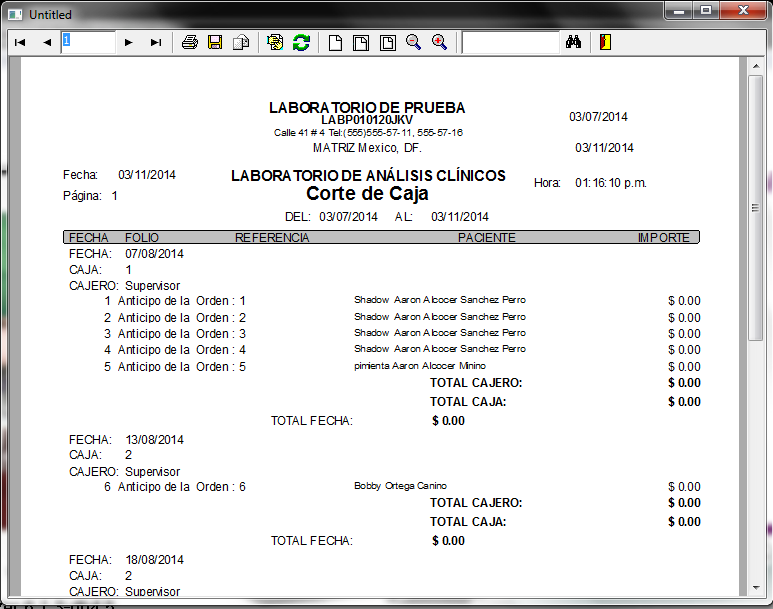Click the export/copy report icon
The height and width of the screenshot is (609, 773).
[x=240, y=42]
